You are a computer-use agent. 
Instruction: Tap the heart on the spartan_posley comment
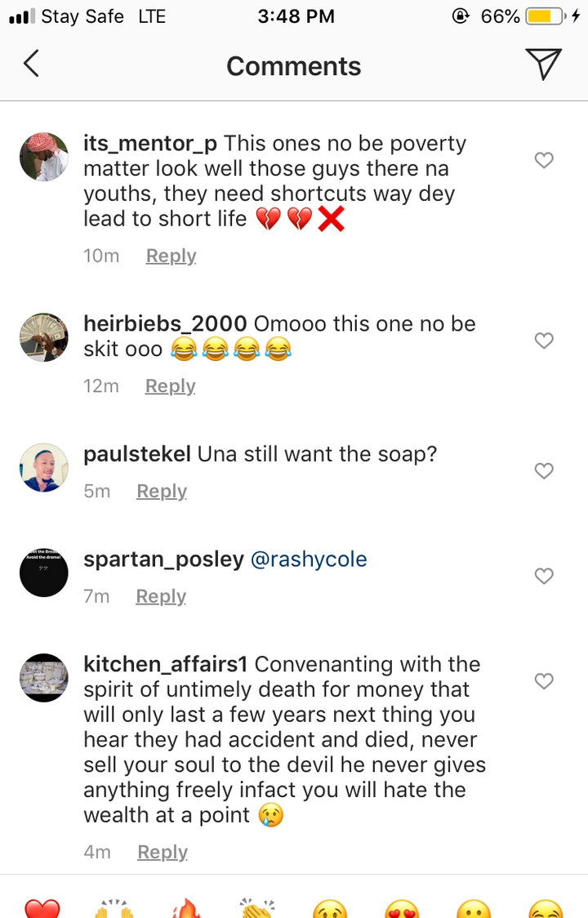[544, 576]
